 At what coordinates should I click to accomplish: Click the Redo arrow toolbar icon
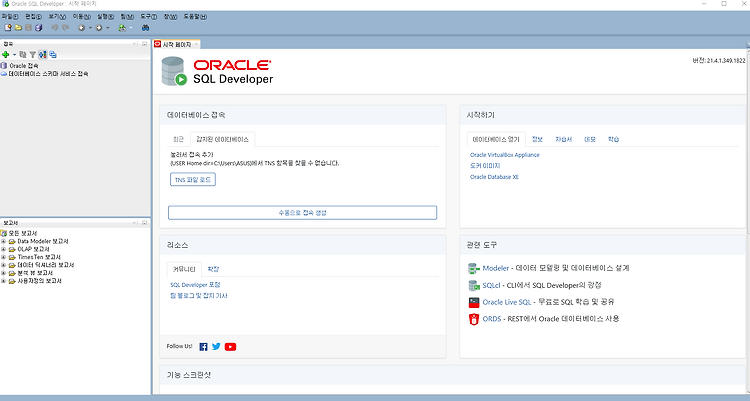click(66, 28)
